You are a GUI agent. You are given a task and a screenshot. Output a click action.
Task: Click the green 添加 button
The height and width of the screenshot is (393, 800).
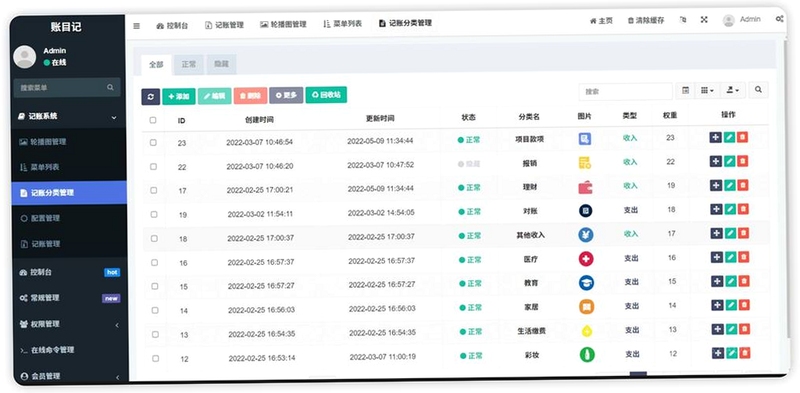(x=179, y=96)
